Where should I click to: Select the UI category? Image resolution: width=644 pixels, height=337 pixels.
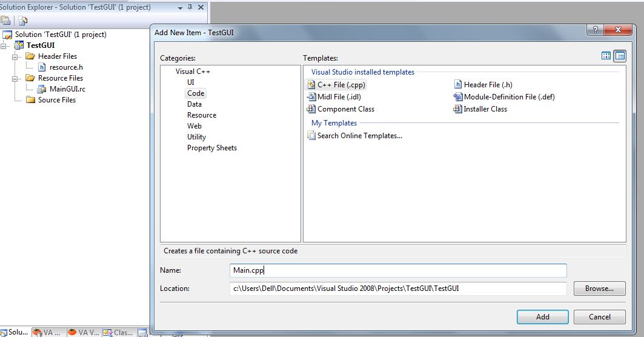pos(191,82)
